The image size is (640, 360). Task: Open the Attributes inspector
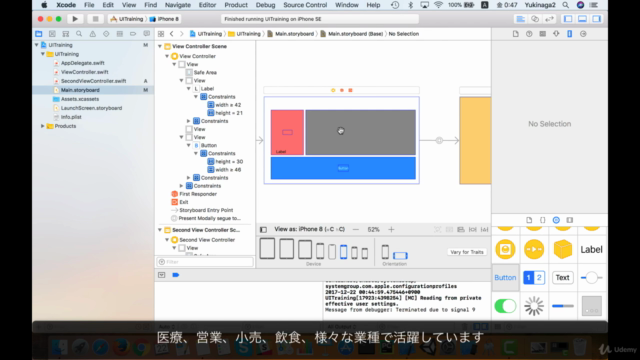click(556, 34)
